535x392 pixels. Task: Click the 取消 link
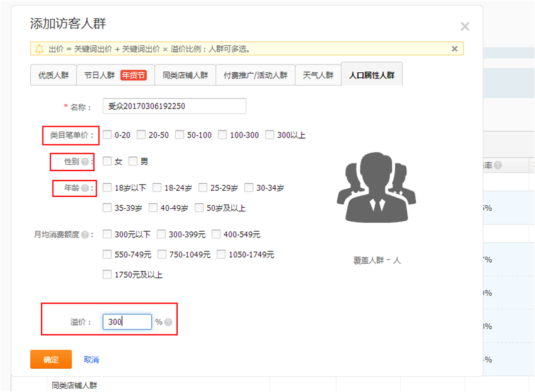(91, 360)
